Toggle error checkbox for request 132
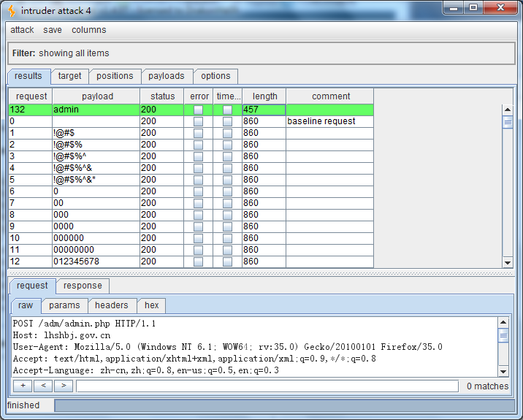The image size is (523, 420). (199, 110)
